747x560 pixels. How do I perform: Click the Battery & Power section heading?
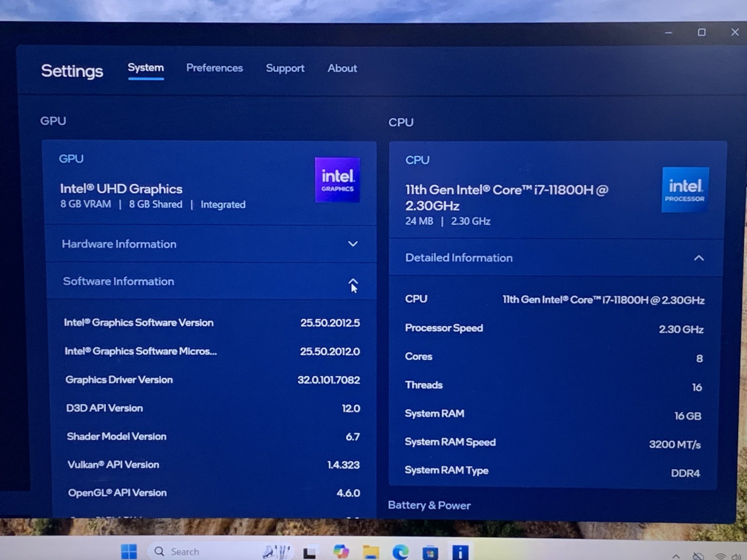coord(429,505)
